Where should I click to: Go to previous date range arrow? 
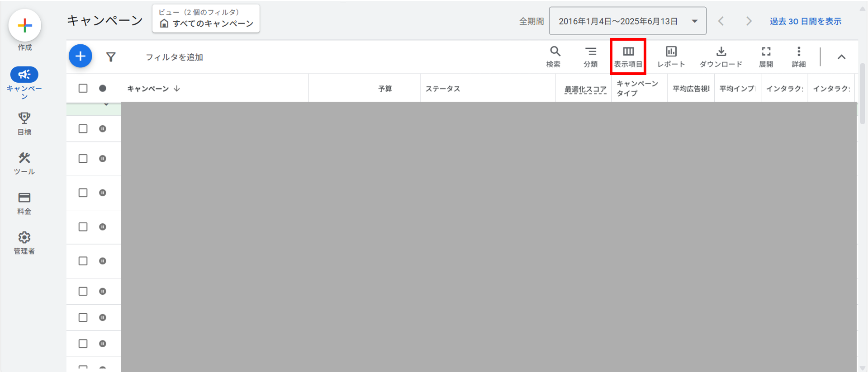point(721,21)
